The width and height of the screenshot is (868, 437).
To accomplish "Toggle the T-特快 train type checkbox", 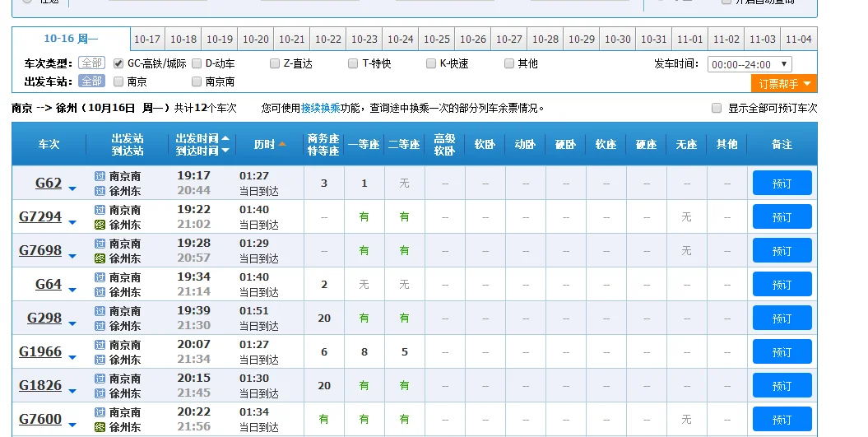I will (353, 63).
